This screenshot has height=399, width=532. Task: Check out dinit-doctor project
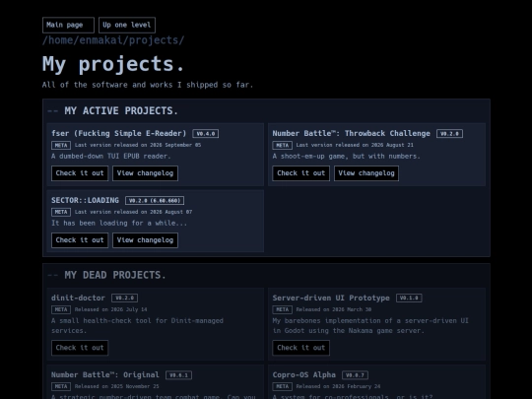80,348
